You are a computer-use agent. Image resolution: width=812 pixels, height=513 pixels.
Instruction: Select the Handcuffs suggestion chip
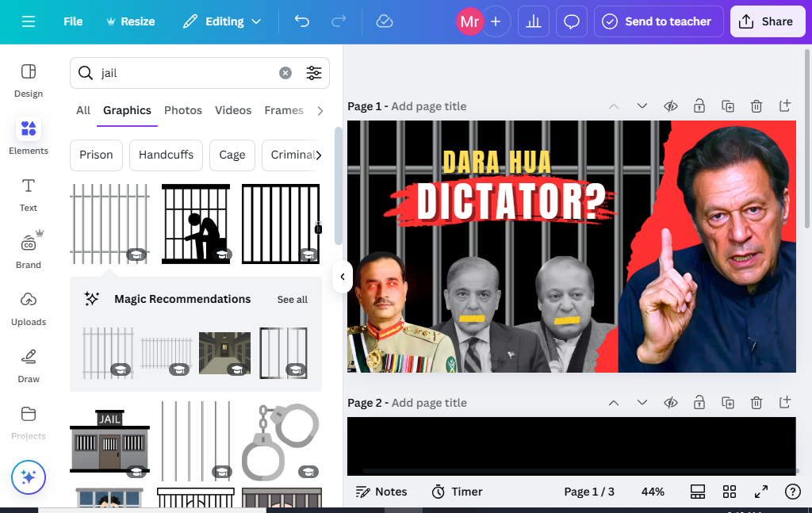click(166, 155)
